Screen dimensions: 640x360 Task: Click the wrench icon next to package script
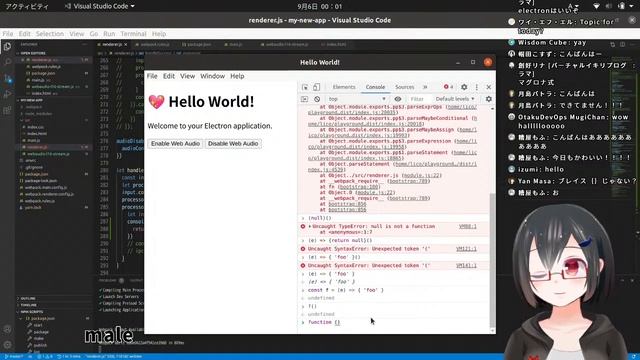pyautogui.click(x=30, y=332)
